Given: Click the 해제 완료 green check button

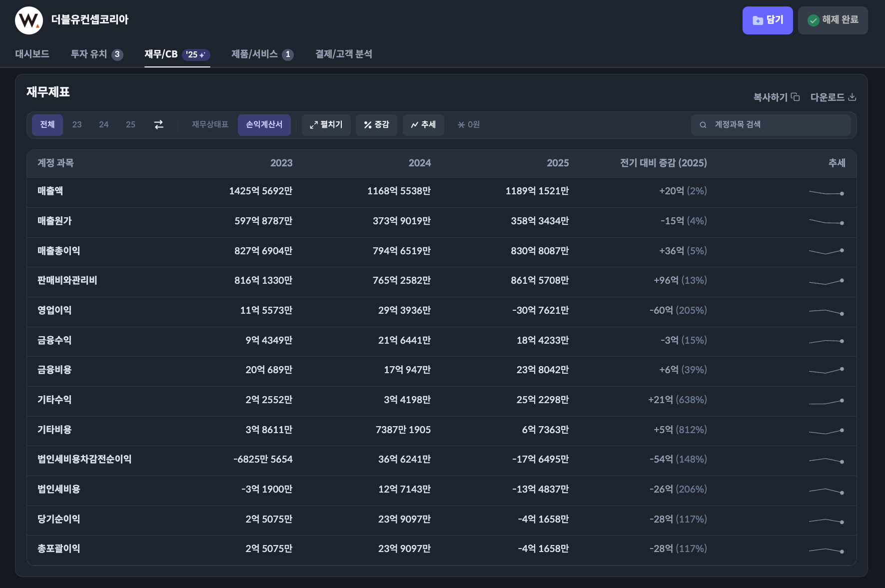Looking at the screenshot, I should click(x=833, y=20).
